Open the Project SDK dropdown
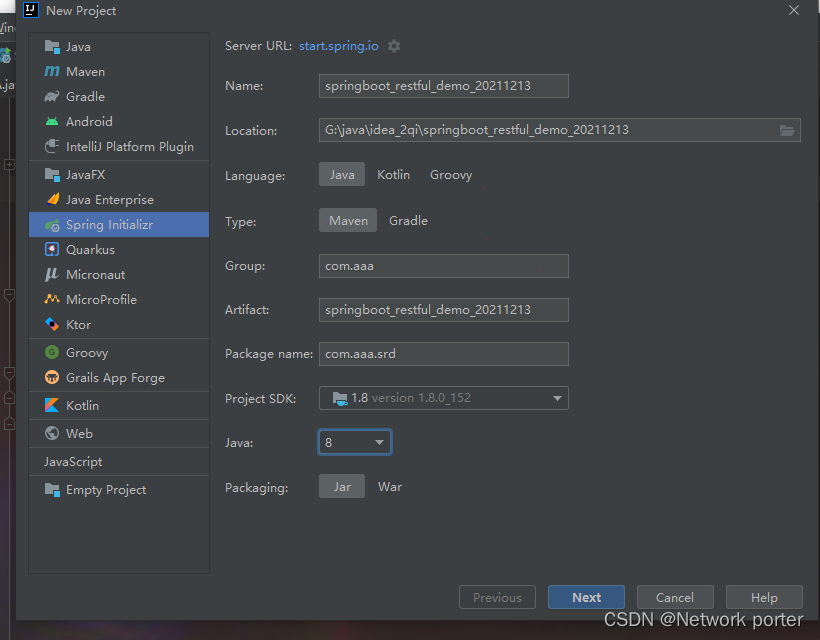The height and width of the screenshot is (640, 820). click(x=443, y=398)
